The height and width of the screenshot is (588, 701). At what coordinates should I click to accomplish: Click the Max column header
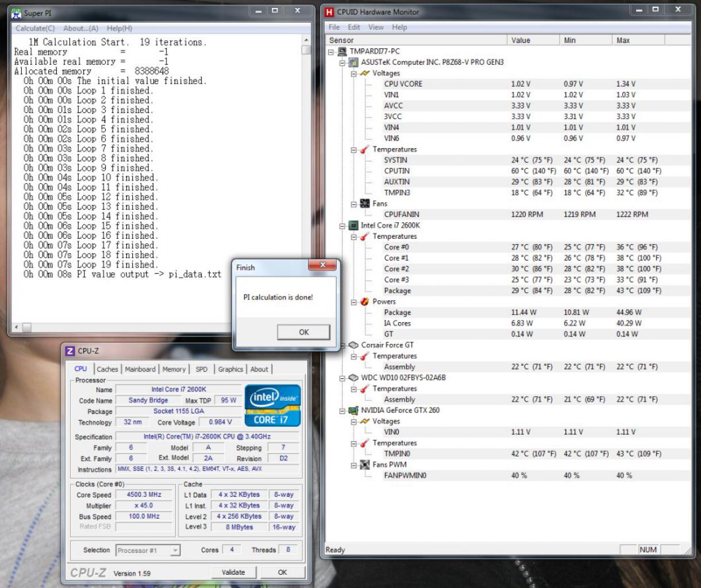[x=639, y=40]
